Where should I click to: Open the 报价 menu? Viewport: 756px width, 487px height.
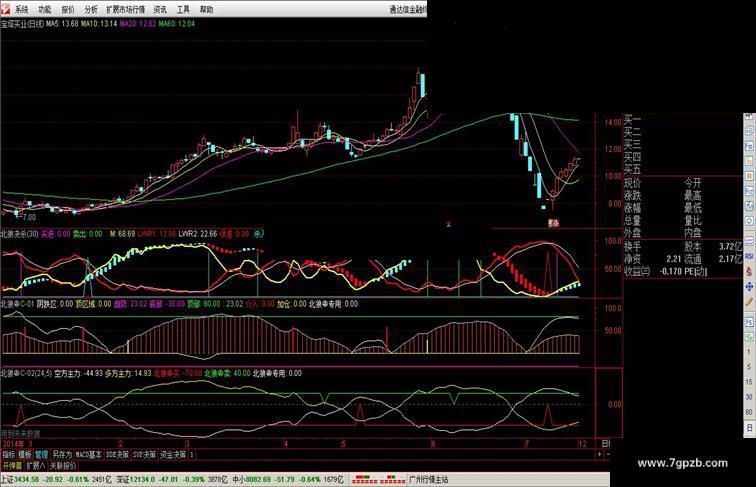tap(68, 9)
